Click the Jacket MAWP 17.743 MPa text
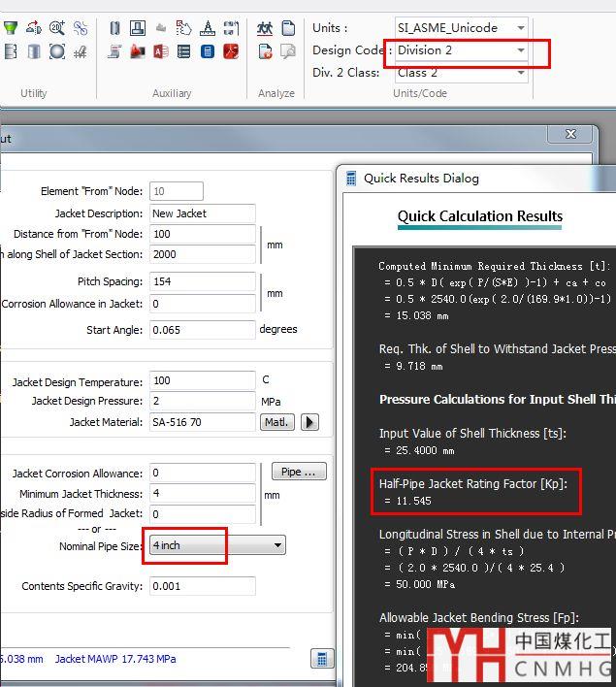 (x=115, y=659)
